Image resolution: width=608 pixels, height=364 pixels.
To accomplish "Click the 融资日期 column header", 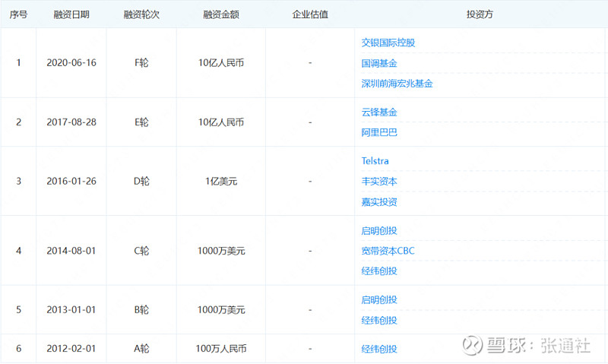I will 71,14.
